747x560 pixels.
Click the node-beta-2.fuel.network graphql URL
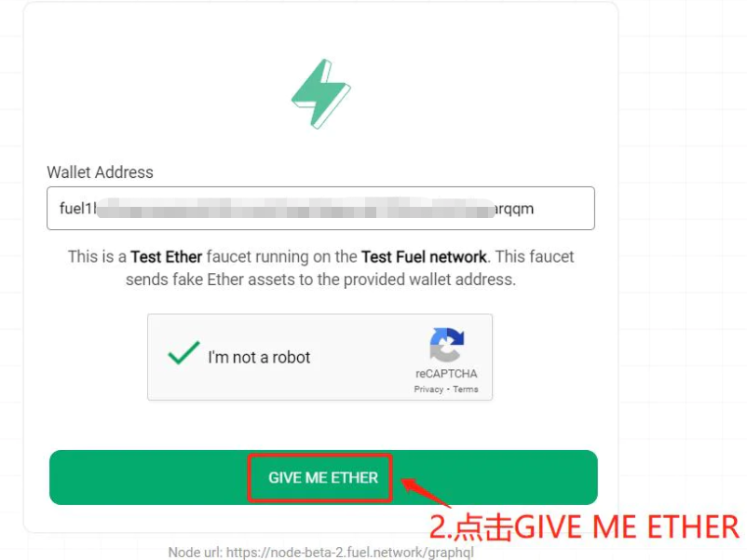[x=350, y=553]
